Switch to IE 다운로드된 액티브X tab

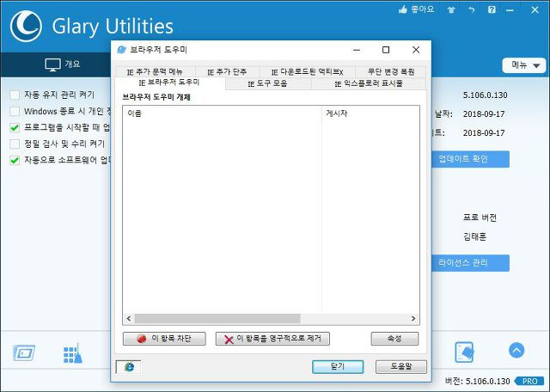tap(308, 72)
